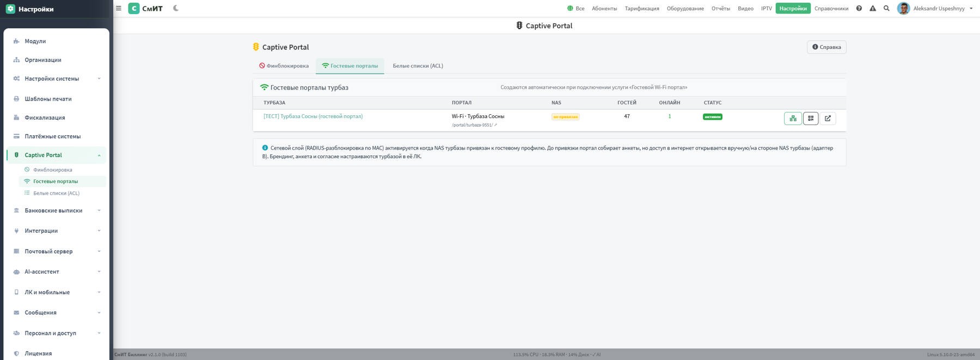Viewport: 980px width, 360px height.
Task: Select Белые списки (ACL) in sidebar submenu
Action: pyautogui.click(x=56, y=193)
